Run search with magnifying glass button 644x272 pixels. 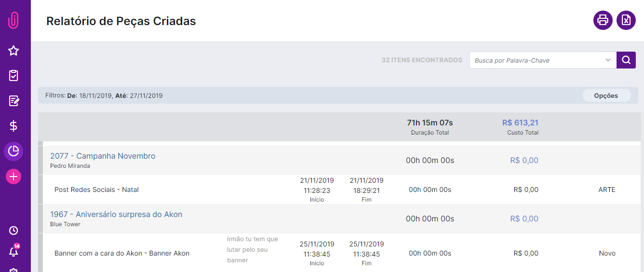(626, 60)
